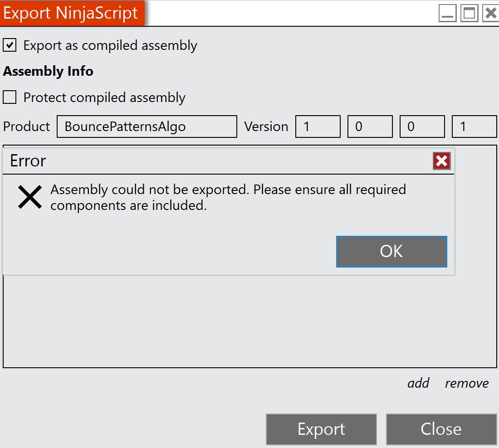Click the Product label

(x=26, y=127)
